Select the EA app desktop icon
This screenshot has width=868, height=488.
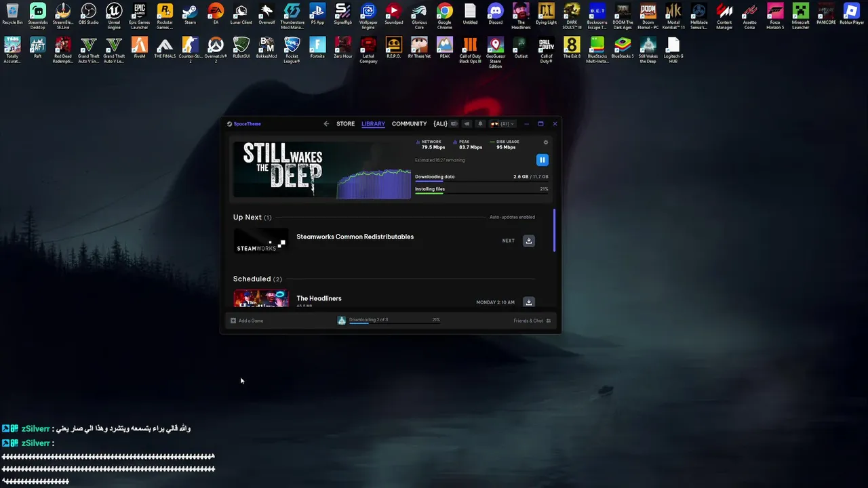(216, 14)
